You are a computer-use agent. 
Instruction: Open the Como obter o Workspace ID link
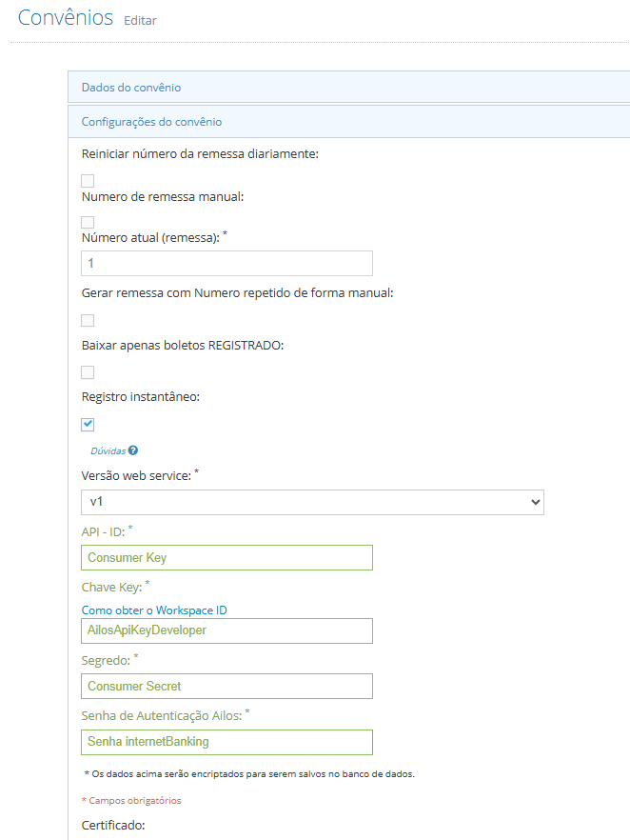coord(154,610)
